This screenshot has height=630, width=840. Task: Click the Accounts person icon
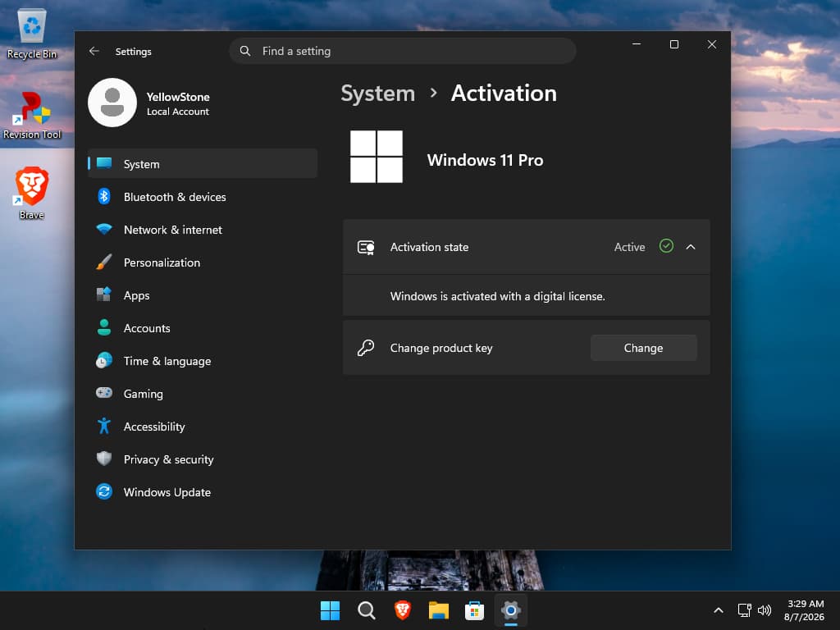coord(104,327)
